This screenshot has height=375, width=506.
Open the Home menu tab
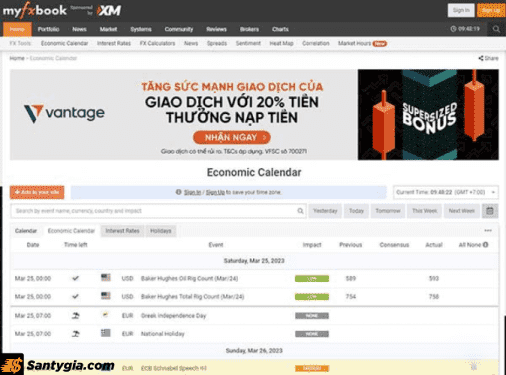tap(17, 29)
